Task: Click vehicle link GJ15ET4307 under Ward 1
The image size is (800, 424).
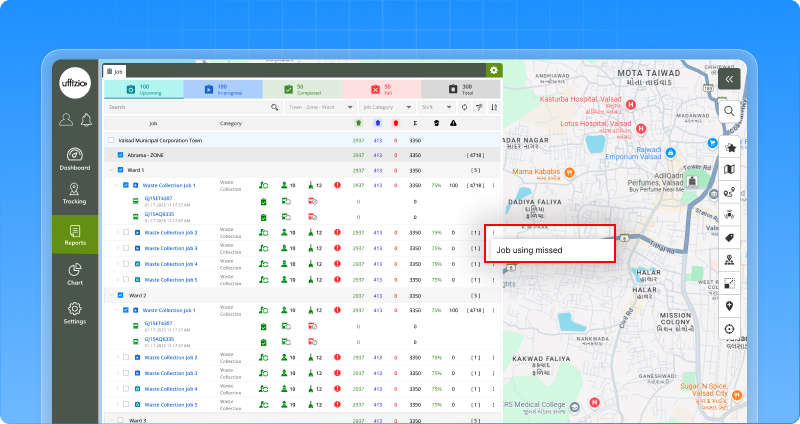Action: point(158,198)
